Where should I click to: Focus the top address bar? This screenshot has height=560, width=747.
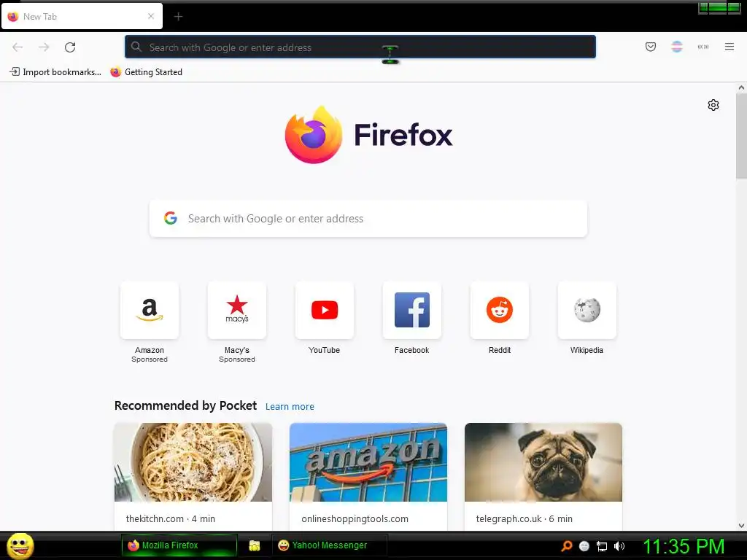360,47
